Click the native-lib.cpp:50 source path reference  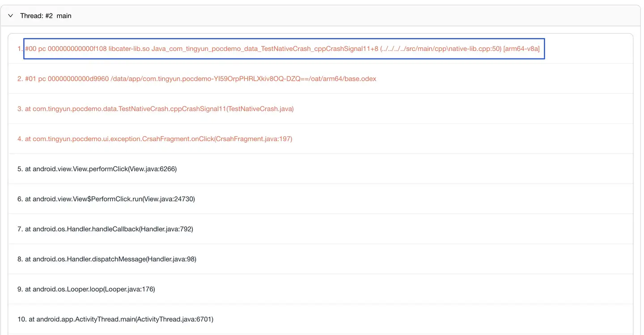click(441, 49)
